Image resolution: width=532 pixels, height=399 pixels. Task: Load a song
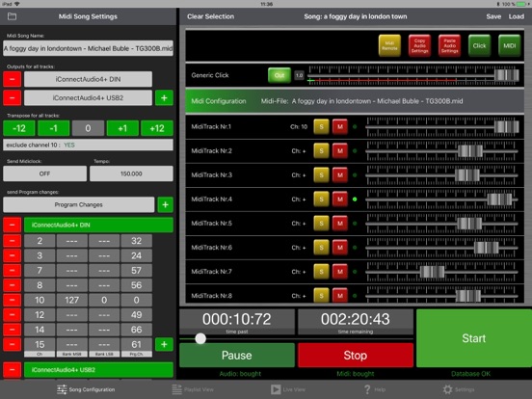click(516, 16)
